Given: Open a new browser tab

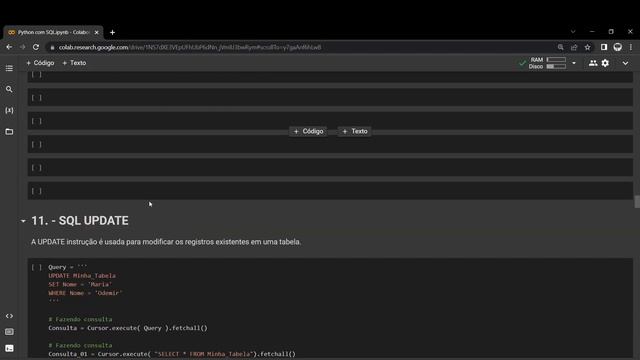Looking at the screenshot, I should click(x=112, y=32).
